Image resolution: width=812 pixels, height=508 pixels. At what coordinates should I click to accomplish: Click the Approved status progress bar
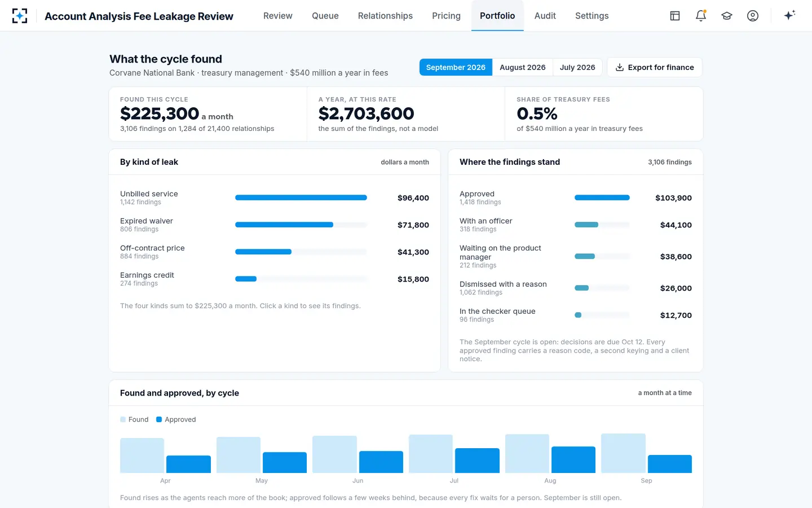(x=602, y=198)
